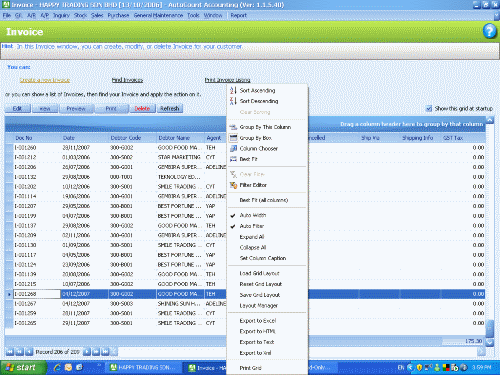Go to previous page navigator arrow

click(19, 352)
